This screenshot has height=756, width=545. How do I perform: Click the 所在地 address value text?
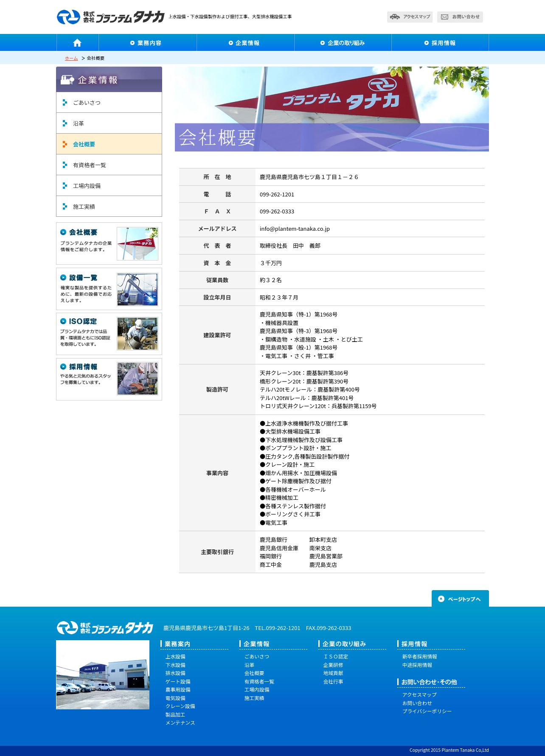(309, 177)
